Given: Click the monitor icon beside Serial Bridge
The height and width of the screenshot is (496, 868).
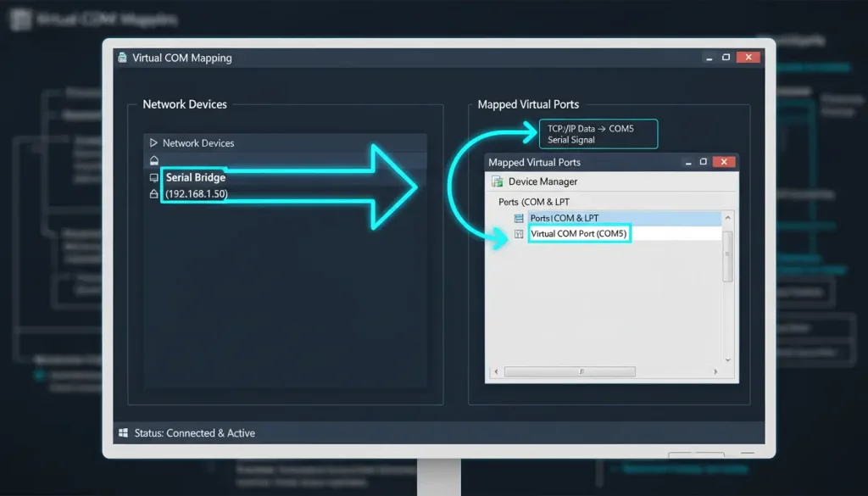Looking at the screenshot, I should [153, 178].
